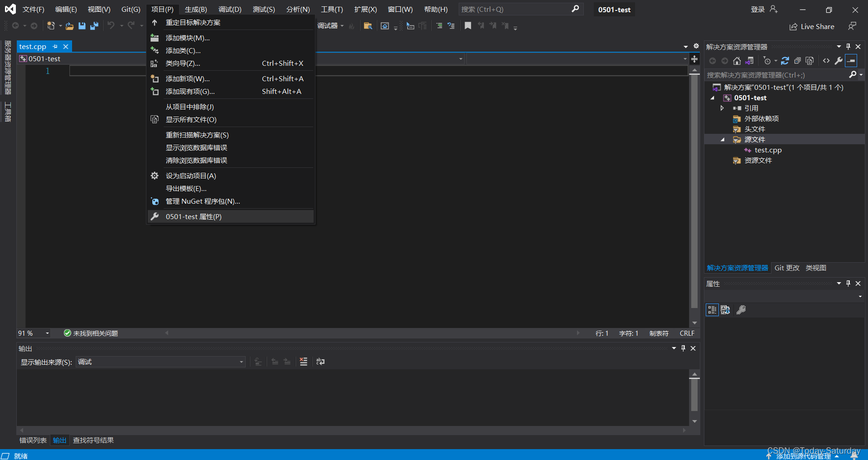Viewport: 868px width, 460px height.
Task: Click the Alphabetical sort icon in Properties panel
Action: coord(725,310)
